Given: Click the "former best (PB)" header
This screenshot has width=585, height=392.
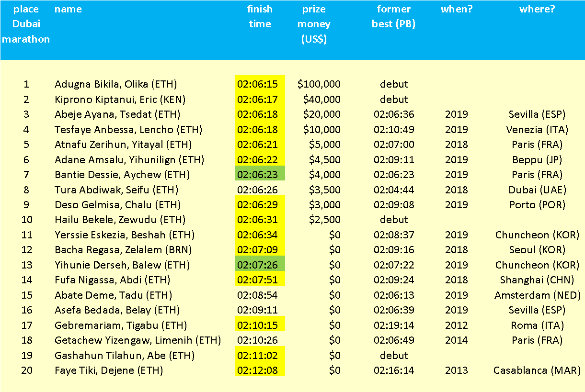Looking at the screenshot, I should (x=394, y=16).
